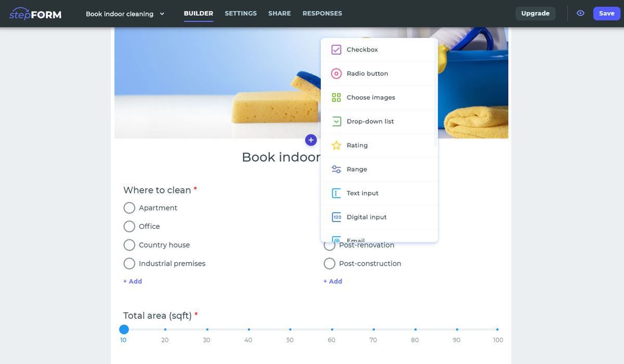
Task: Select the Range element icon
Action: point(336,169)
